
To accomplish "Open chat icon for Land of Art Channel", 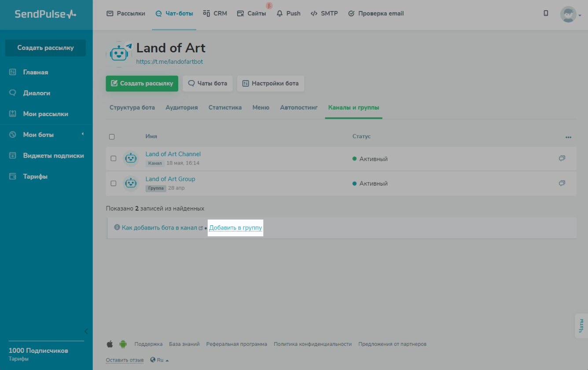I will [x=562, y=158].
